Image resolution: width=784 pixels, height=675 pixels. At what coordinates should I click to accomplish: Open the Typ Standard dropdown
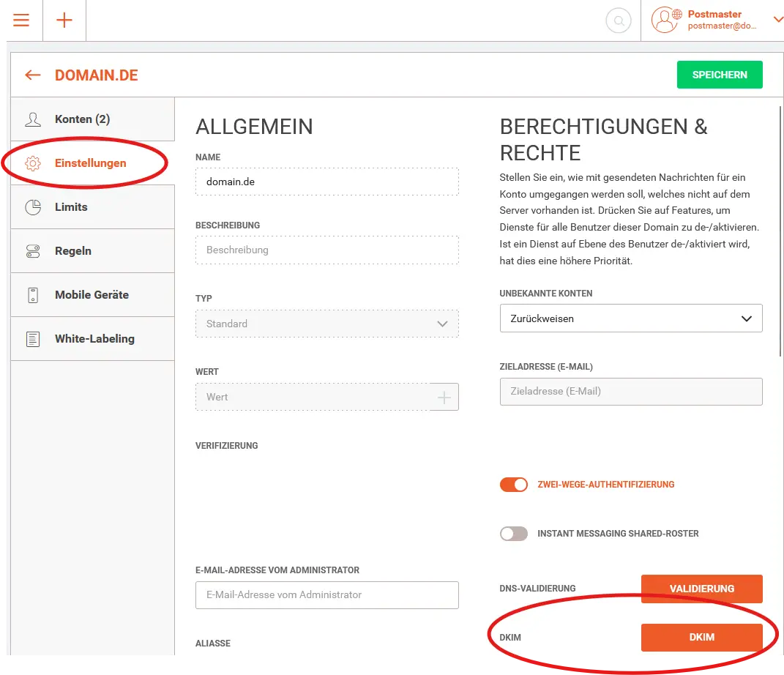coord(327,324)
